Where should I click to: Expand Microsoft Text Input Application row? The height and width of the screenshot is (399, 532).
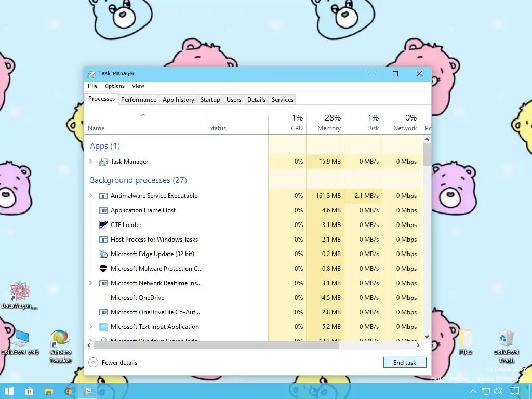point(90,327)
